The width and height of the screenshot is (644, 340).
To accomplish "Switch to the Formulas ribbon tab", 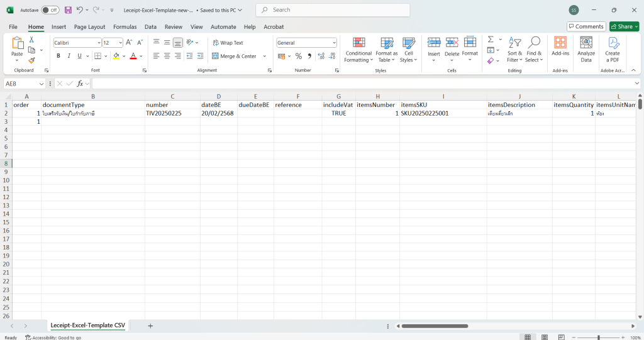I will (x=125, y=26).
